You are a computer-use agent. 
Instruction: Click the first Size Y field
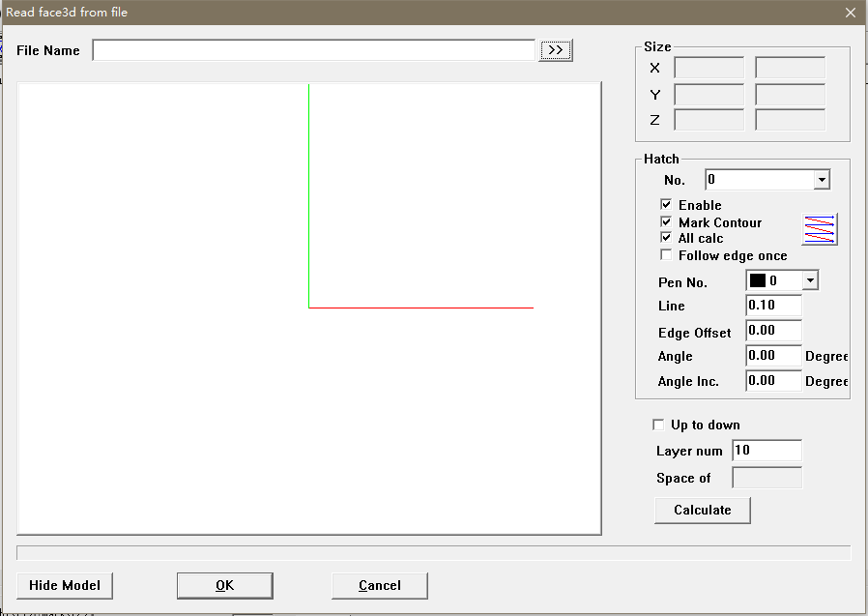(709, 94)
